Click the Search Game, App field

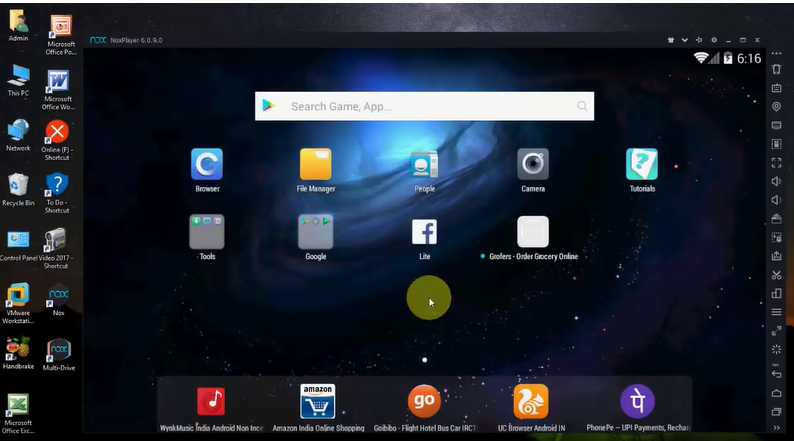[x=424, y=106]
